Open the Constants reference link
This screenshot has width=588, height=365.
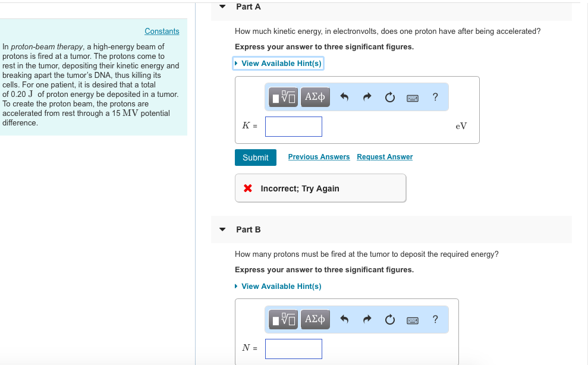point(162,31)
